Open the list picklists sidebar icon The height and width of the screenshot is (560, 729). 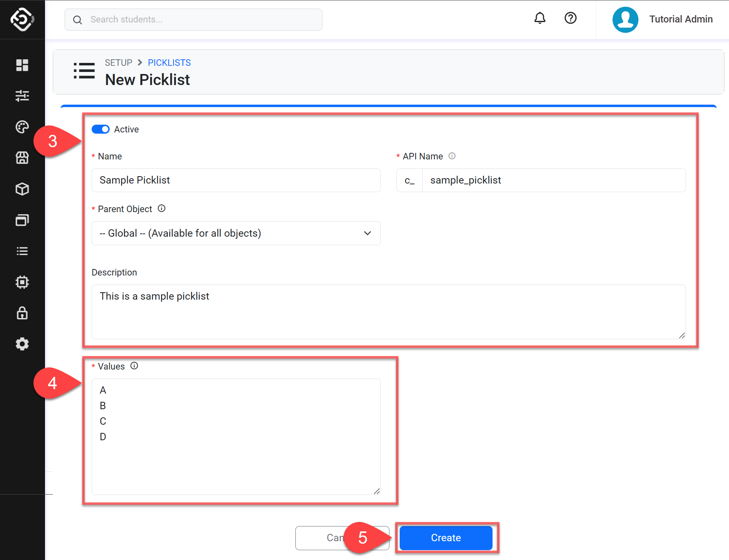point(22,251)
